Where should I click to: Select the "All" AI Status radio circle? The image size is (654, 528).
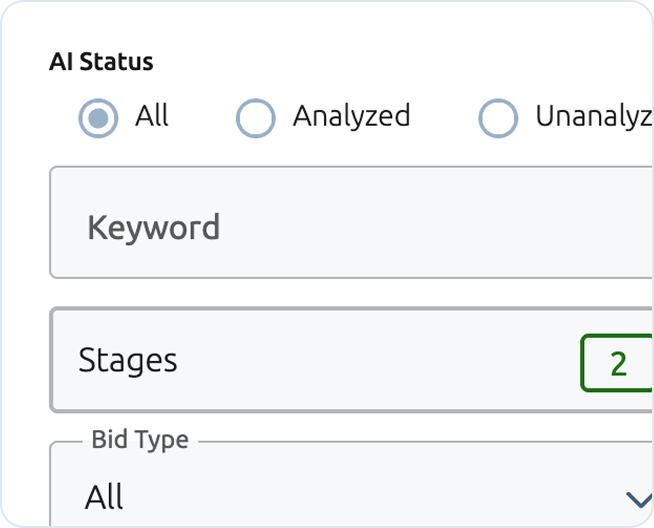[98, 118]
